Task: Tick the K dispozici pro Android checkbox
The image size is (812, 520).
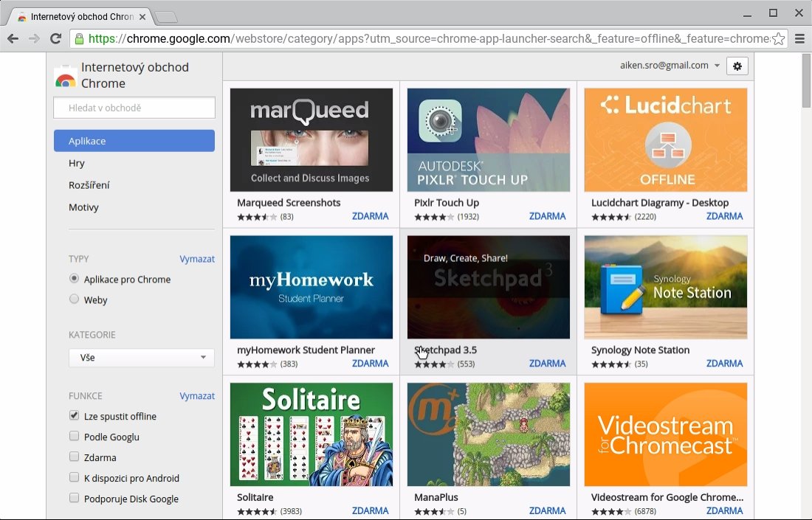Action: [74, 477]
